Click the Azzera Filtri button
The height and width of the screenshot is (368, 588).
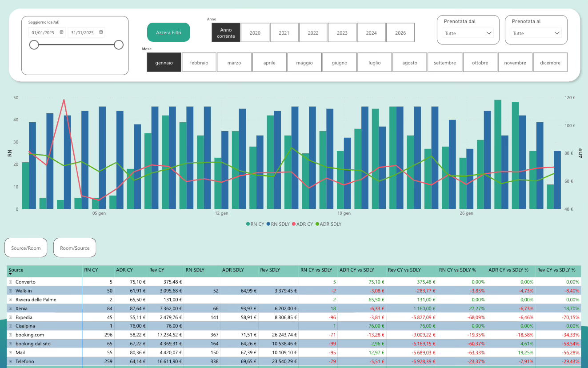click(168, 32)
